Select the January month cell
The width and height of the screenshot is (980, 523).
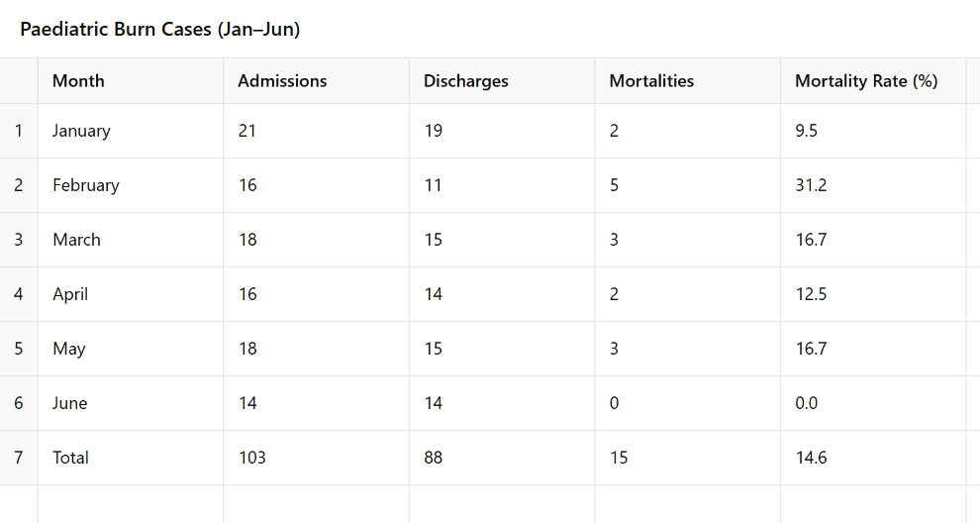(x=131, y=131)
